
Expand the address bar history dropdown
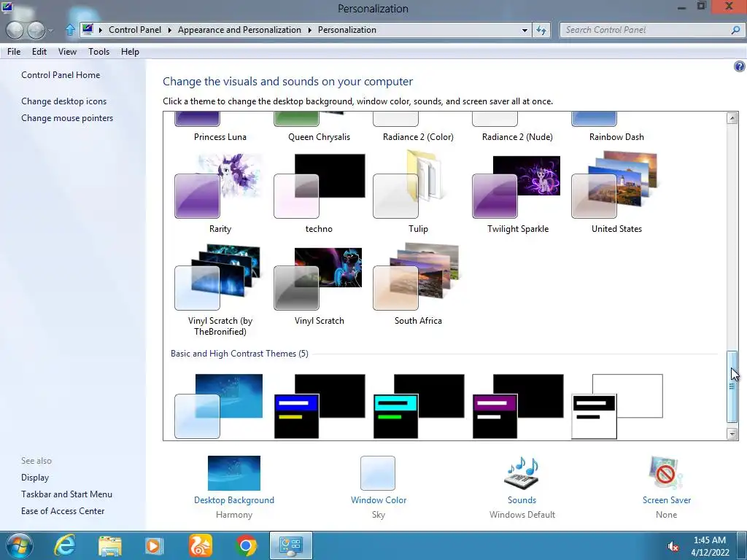(525, 30)
